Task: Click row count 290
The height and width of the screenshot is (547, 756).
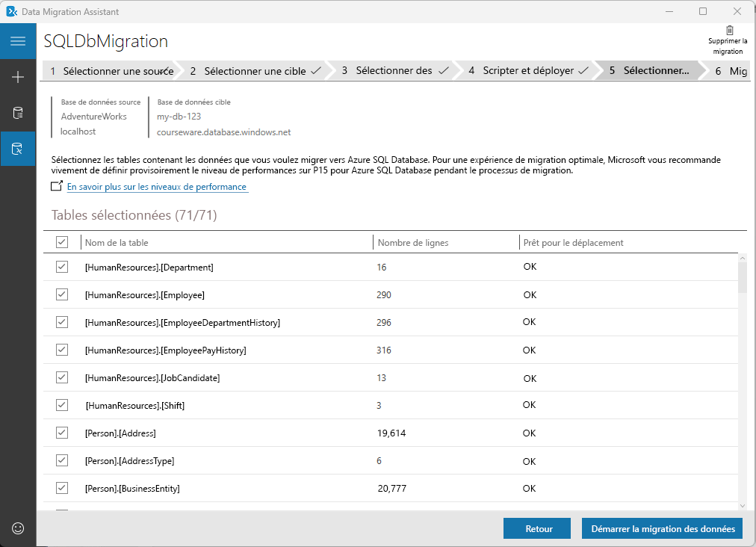Action: 384,294
